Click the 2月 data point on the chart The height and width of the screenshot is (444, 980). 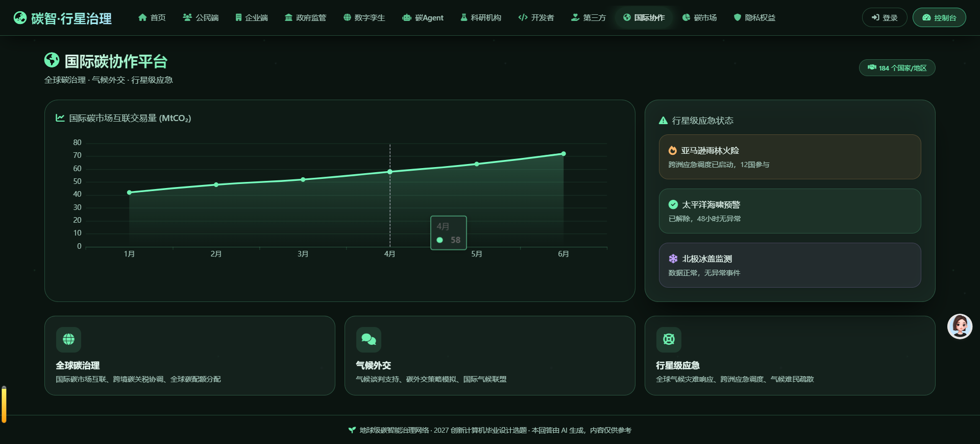coord(216,185)
